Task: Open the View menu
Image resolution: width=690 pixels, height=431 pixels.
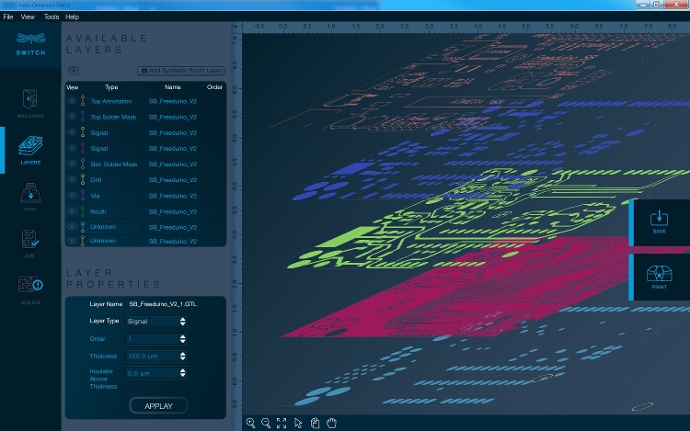Action: (27, 17)
